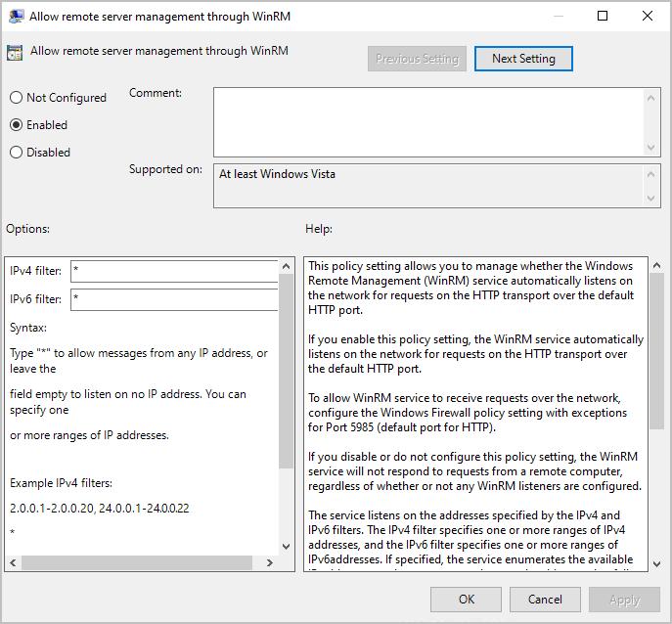
Task: Select the Enabled radio option
Action: tap(16, 125)
